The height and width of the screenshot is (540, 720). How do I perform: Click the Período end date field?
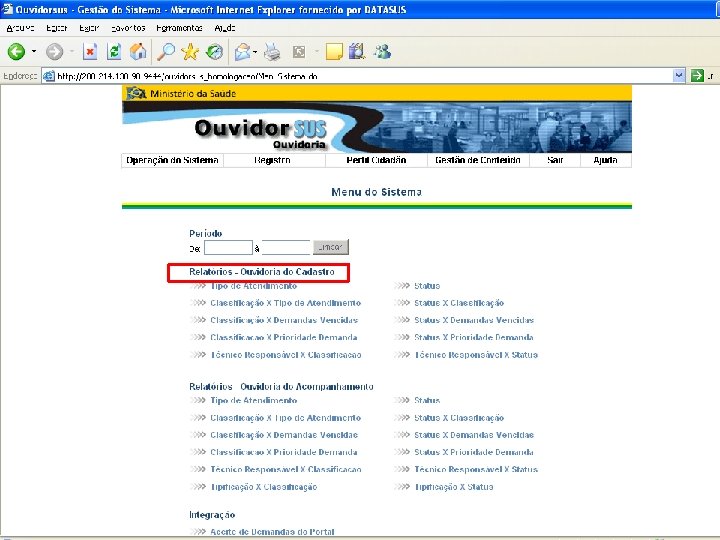tap(286, 248)
